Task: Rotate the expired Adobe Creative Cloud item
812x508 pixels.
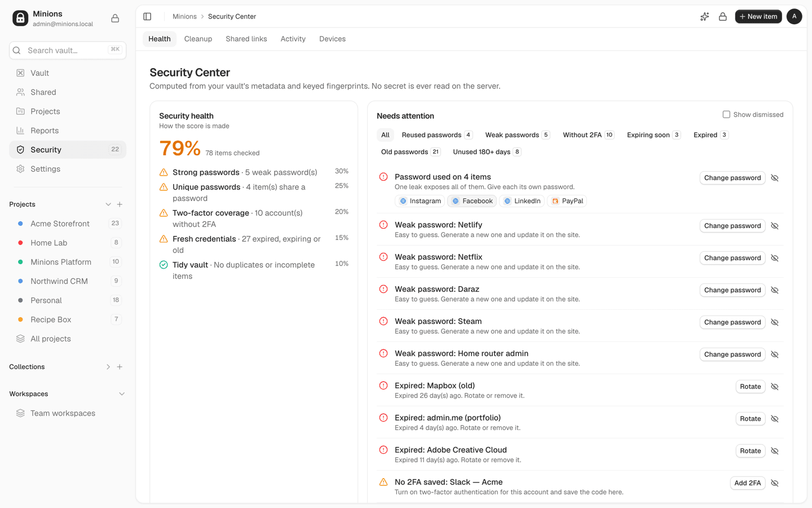Action: click(x=751, y=451)
